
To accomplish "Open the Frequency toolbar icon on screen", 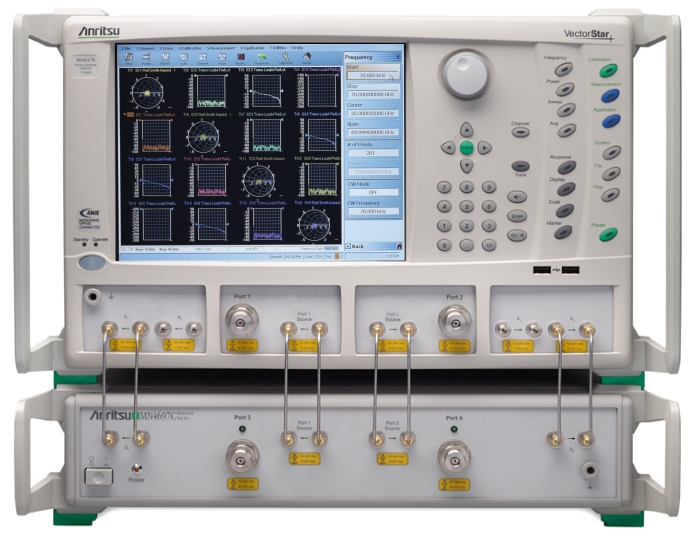I will point(129,58).
